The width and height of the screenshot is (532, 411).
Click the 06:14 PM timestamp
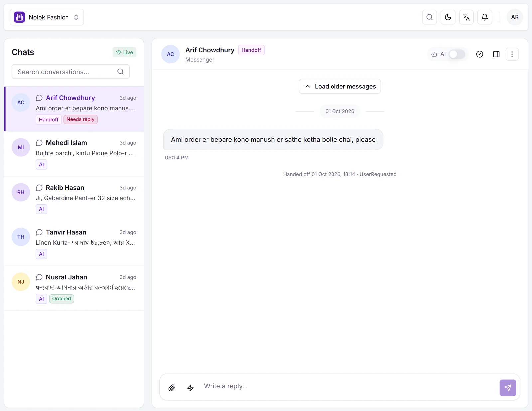(x=177, y=158)
